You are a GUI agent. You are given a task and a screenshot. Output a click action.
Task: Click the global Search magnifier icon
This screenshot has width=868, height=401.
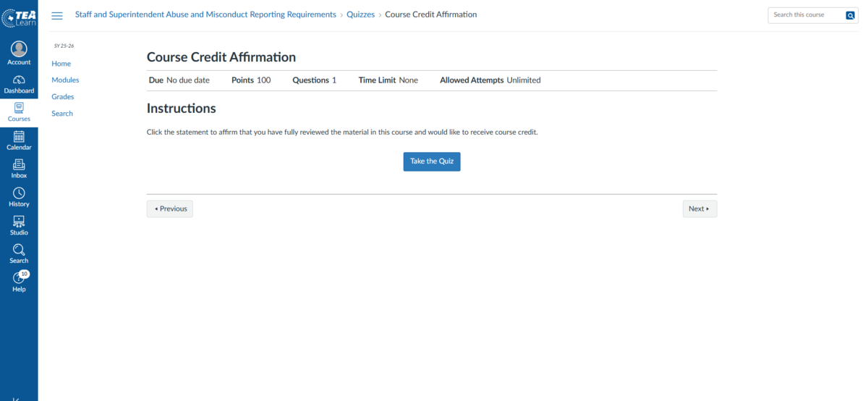tap(19, 250)
